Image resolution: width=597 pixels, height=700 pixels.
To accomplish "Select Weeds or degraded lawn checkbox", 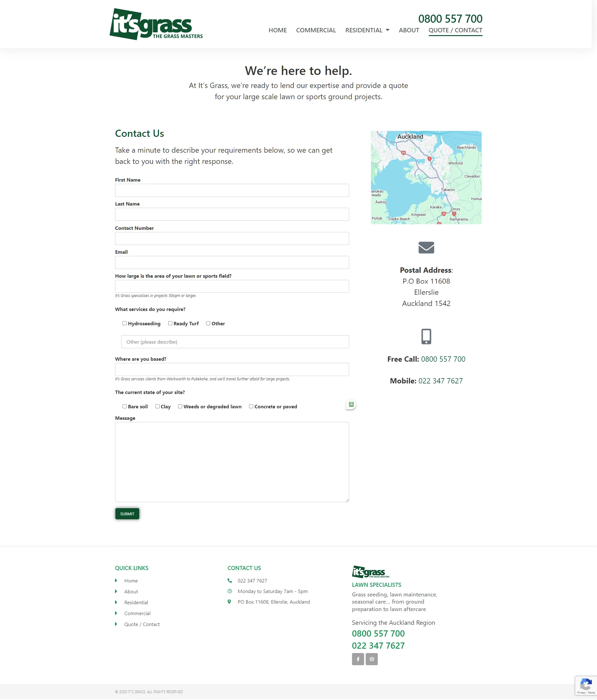I will pyautogui.click(x=180, y=406).
